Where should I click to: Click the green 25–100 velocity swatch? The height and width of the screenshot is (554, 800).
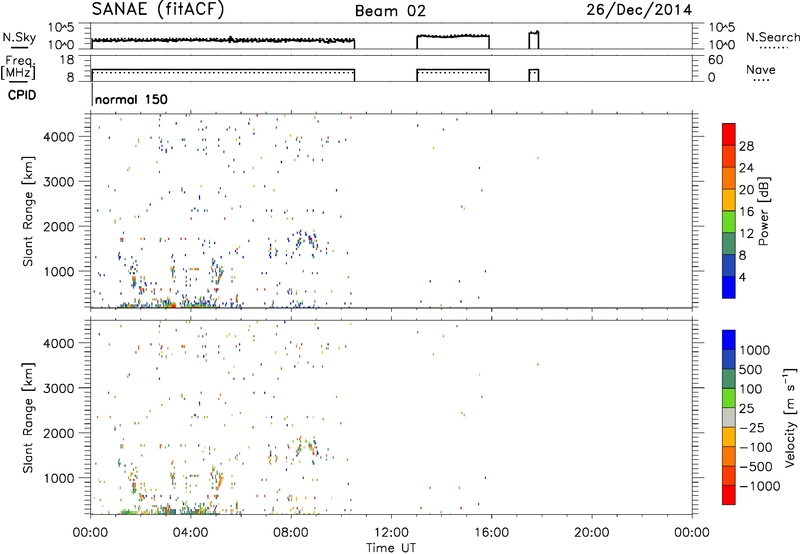click(x=729, y=398)
